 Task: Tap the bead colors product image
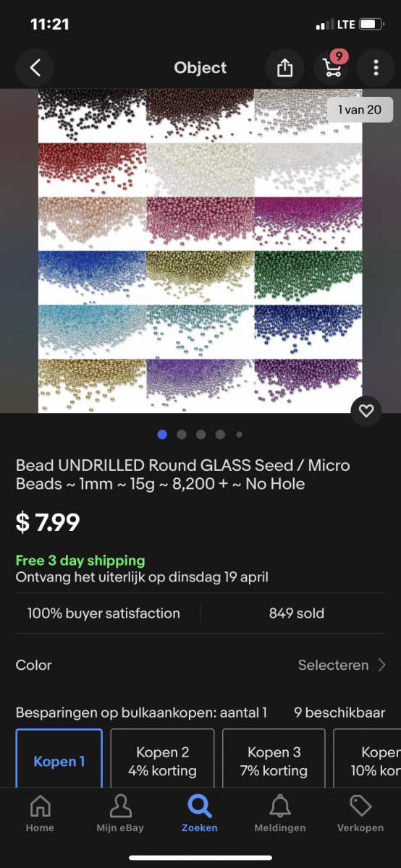coord(200,251)
